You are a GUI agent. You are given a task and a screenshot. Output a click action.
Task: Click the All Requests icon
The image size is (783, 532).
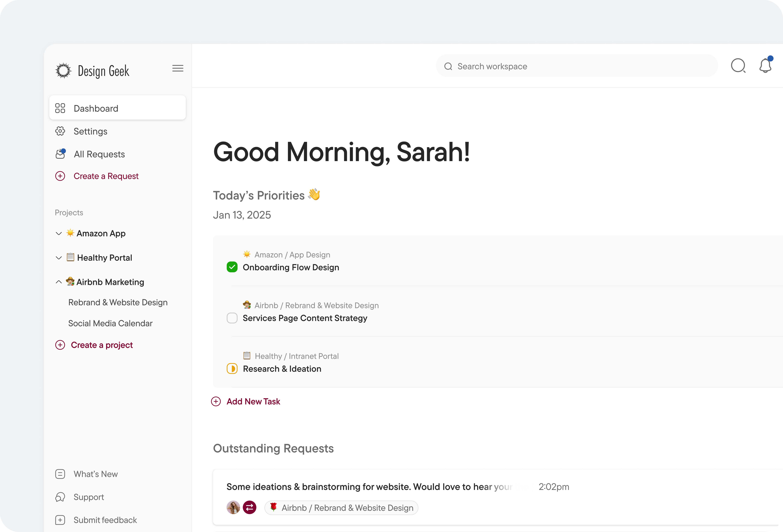click(x=60, y=154)
